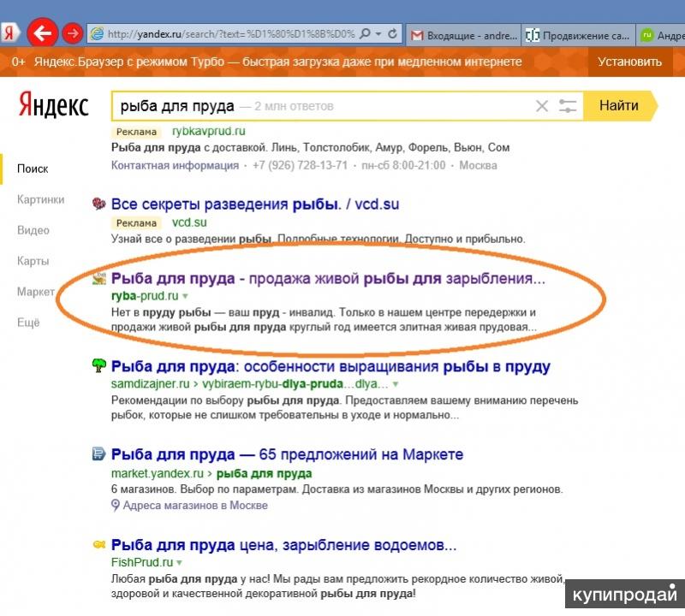Screen dimensions: 685x616
Task: Select 'Карты' in the left sidebar
Action: [x=33, y=261]
